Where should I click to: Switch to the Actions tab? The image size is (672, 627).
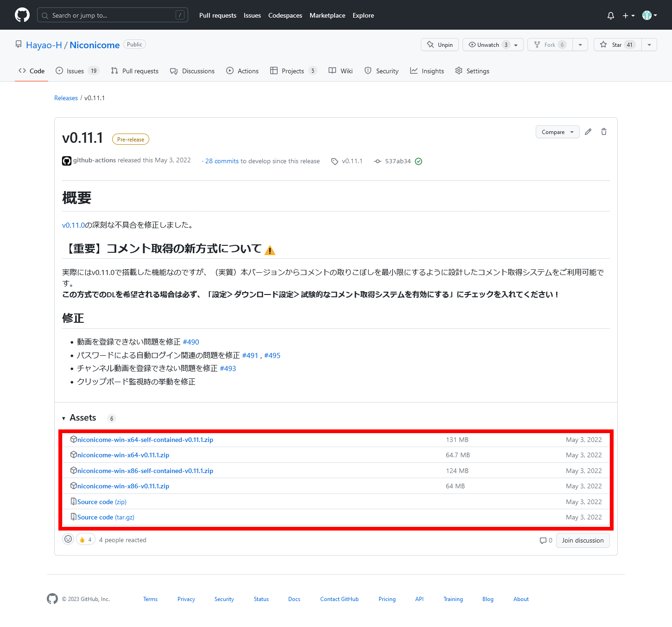click(242, 71)
